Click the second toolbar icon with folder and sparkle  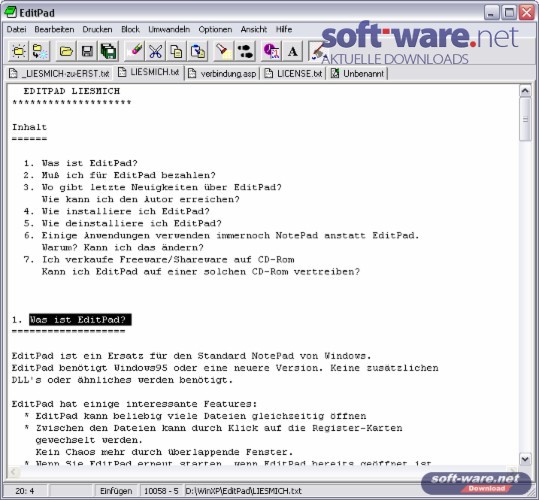pos(40,52)
